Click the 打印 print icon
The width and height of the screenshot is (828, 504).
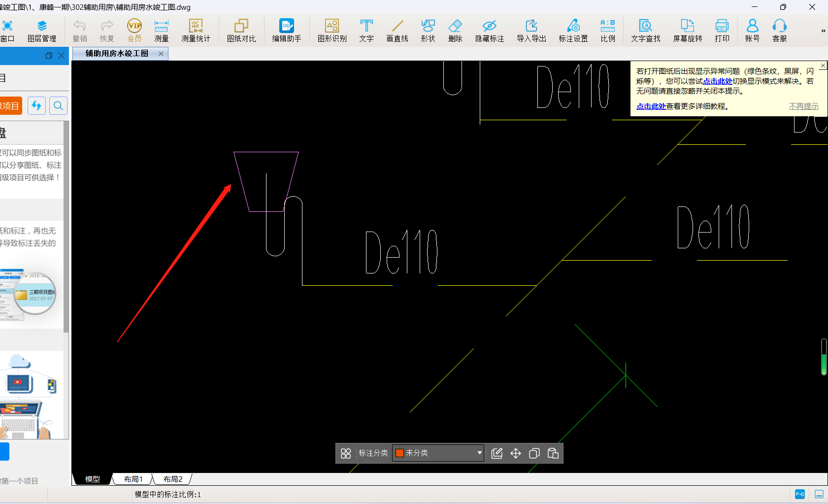coord(722,31)
